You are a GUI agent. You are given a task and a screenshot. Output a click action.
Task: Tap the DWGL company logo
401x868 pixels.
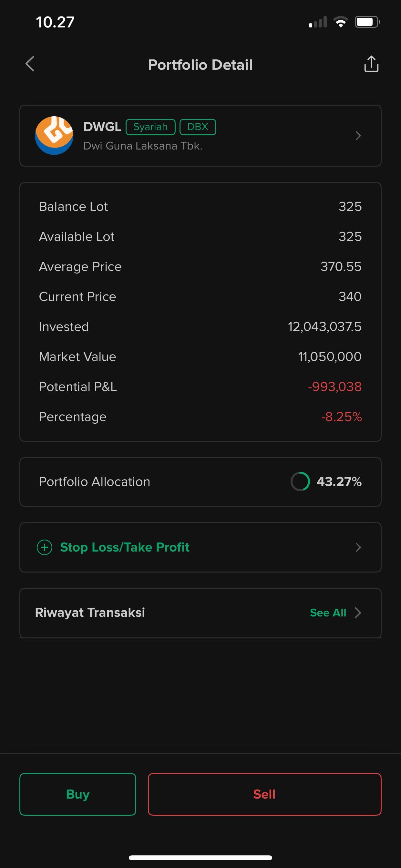tap(54, 135)
